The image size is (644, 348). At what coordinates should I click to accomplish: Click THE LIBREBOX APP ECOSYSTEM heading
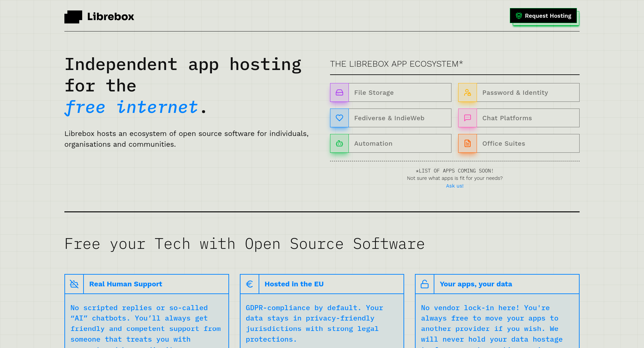tap(396, 64)
